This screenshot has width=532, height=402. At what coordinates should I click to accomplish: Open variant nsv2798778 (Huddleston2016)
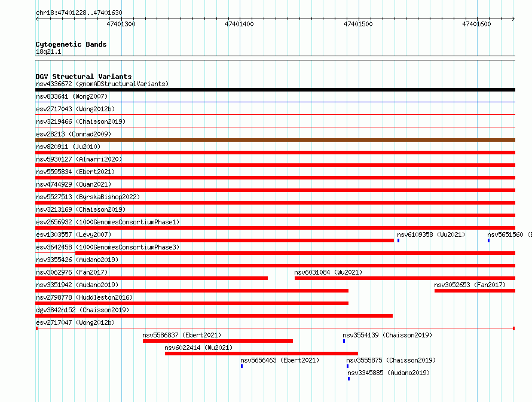coord(84,297)
